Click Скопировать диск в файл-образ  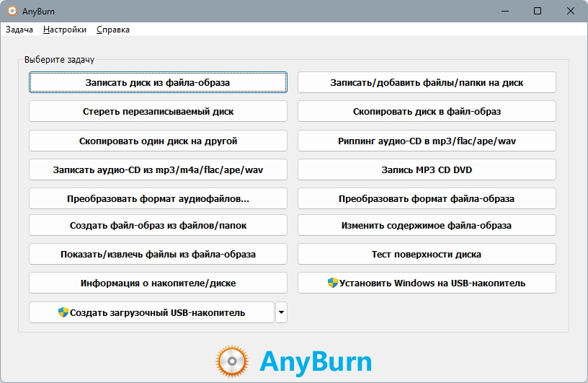[427, 111]
